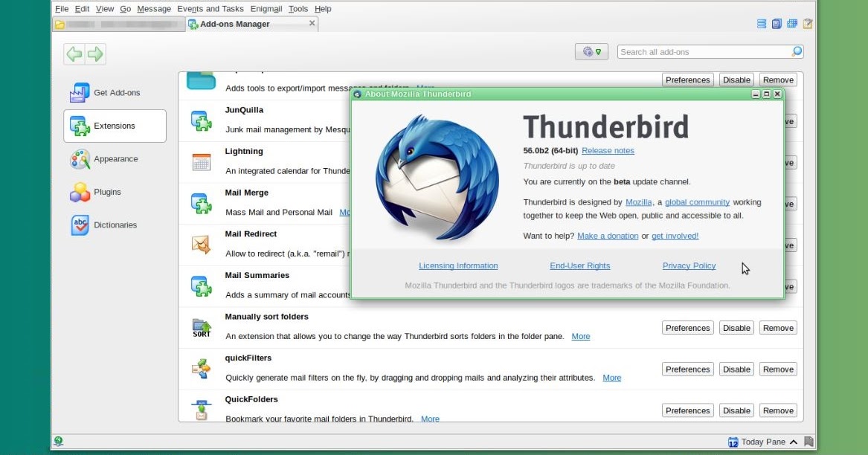Image resolution: width=868 pixels, height=455 pixels.
Task: Click the quickFilters extension icon
Action: [x=201, y=369]
